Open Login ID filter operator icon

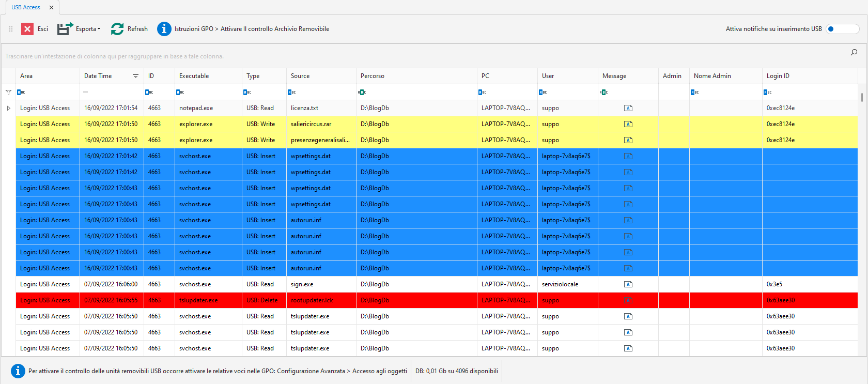pyautogui.click(x=767, y=92)
